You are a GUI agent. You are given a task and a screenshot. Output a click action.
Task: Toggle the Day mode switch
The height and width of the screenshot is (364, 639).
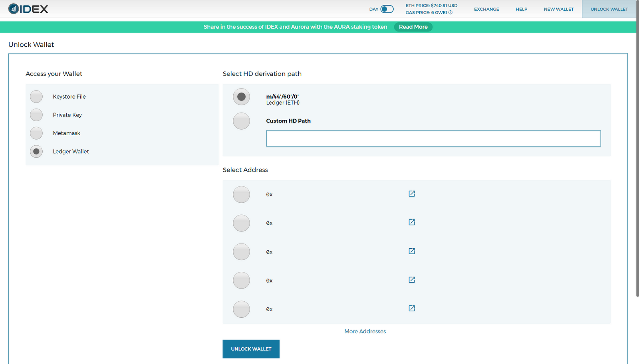(x=387, y=9)
